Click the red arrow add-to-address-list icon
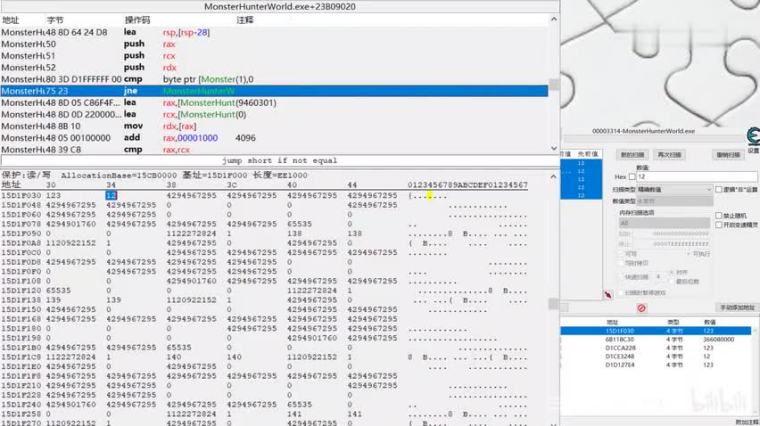Screen dimensions: 760x426 pos(608,295)
